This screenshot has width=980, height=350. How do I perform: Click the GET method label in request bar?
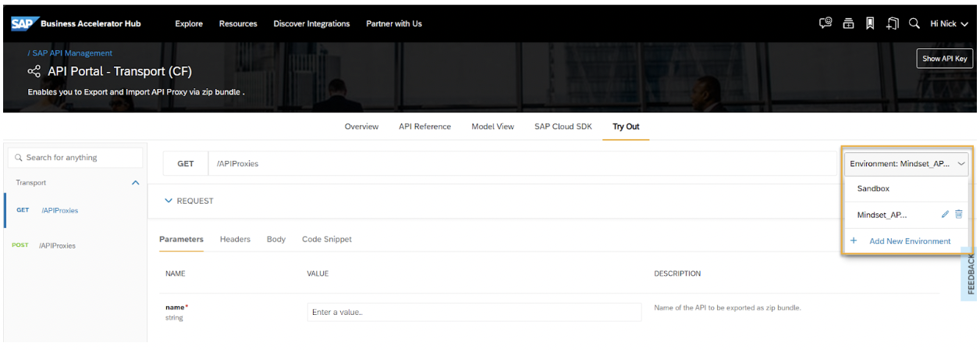tap(186, 164)
